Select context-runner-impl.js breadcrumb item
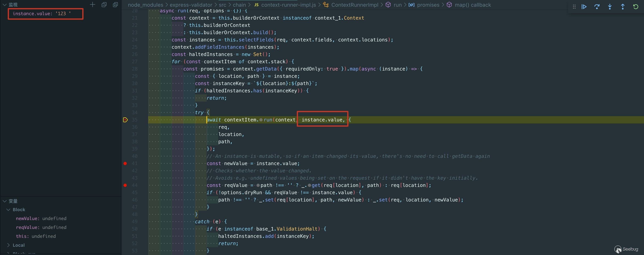Image resolution: width=644 pixels, height=255 pixels. point(288,5)
